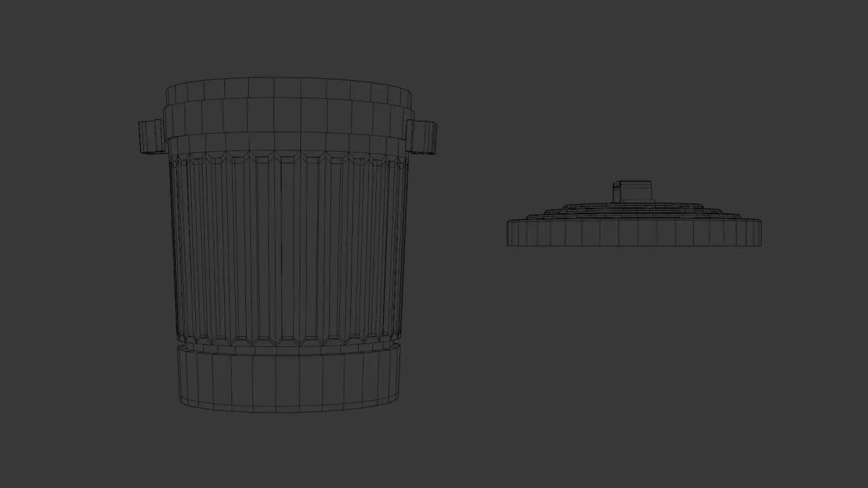Click the right handle of the trash can
This screenshot has width=868, height=488.
click(421, 137)
